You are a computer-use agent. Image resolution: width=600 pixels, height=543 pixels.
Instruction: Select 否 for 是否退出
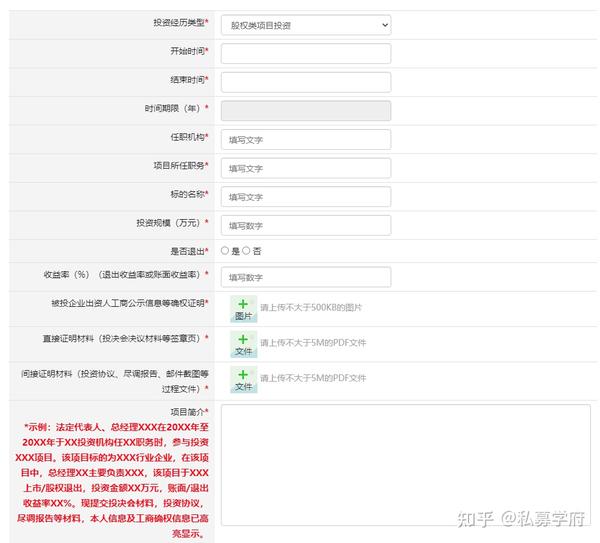click(x=246, y=251)
